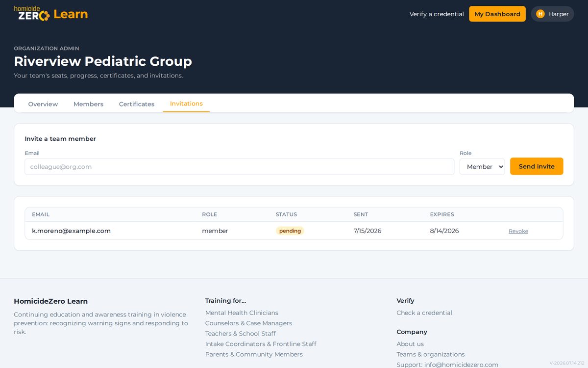Click the member role cell
The width and height of the screenshot is (588, 368).
point(215,231)
